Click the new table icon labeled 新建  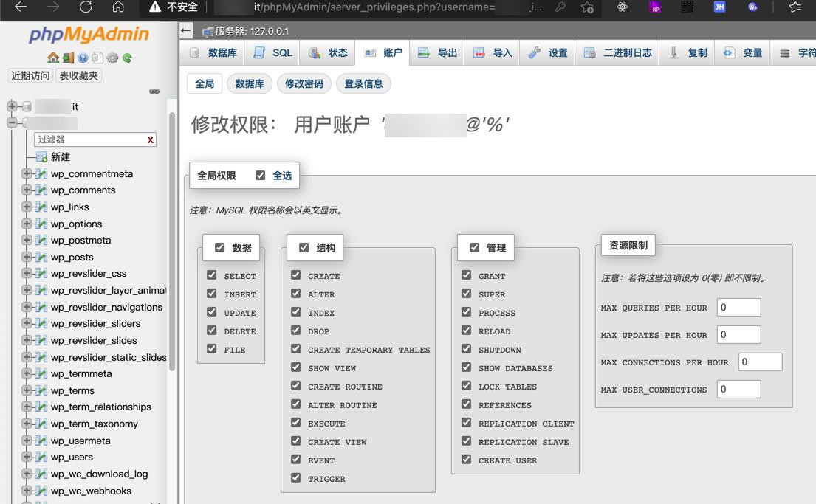41,156
